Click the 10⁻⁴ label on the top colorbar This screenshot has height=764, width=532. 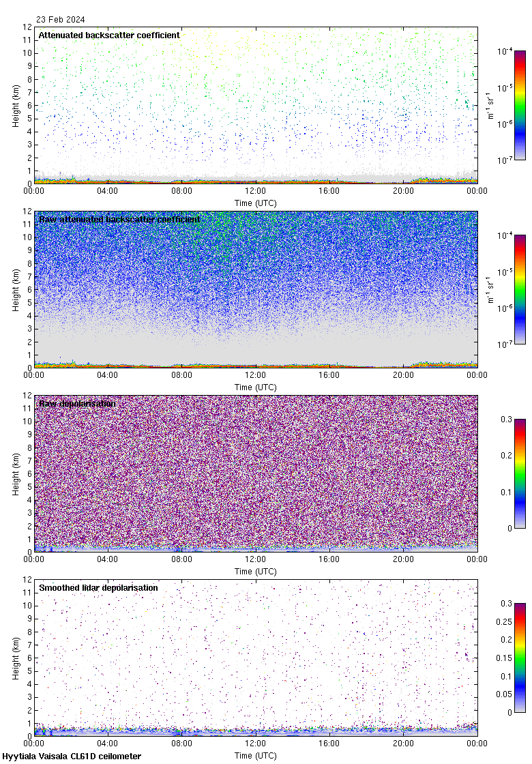pyautogui.click(x=505, y=51)
